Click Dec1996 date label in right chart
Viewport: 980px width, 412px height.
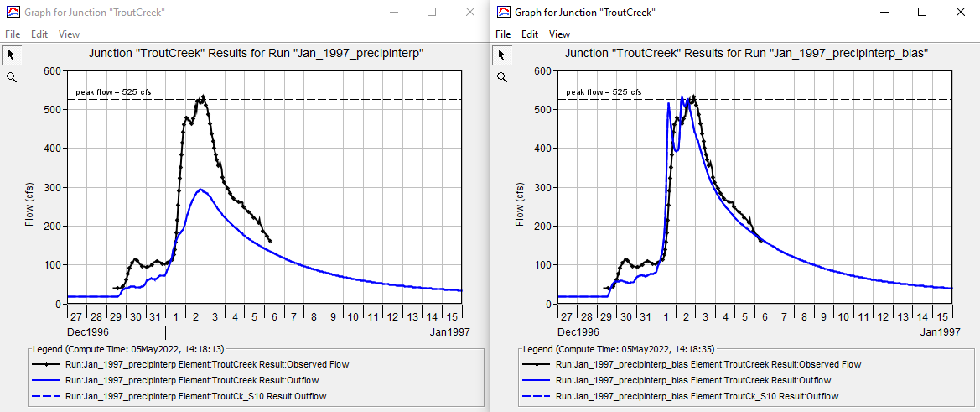578,332
